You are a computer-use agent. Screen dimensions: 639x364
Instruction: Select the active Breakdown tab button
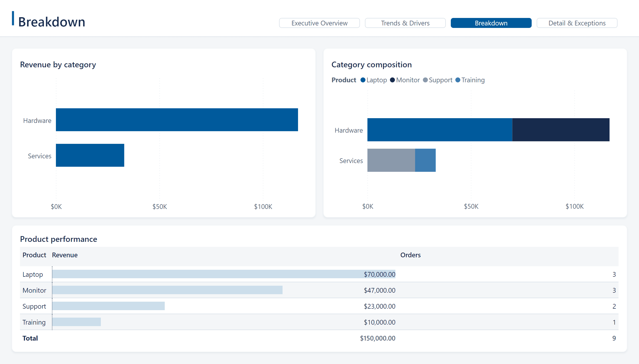(x=491, y=23)
